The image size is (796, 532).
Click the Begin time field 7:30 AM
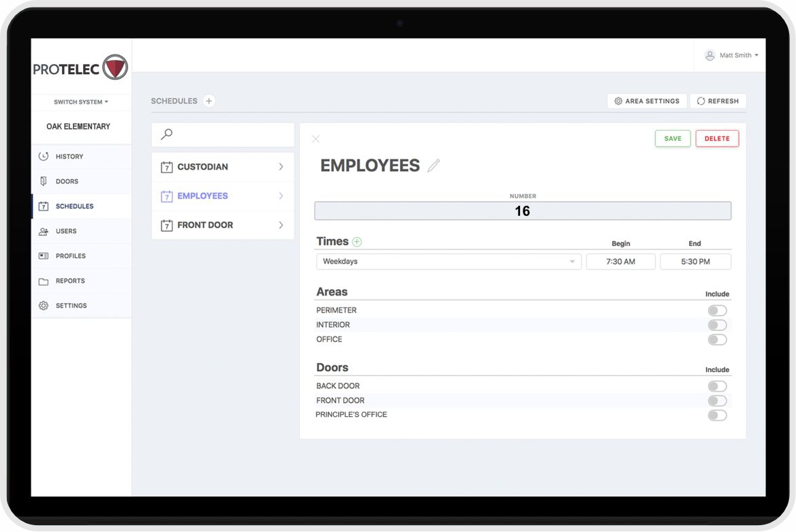(x=620, y=262)
